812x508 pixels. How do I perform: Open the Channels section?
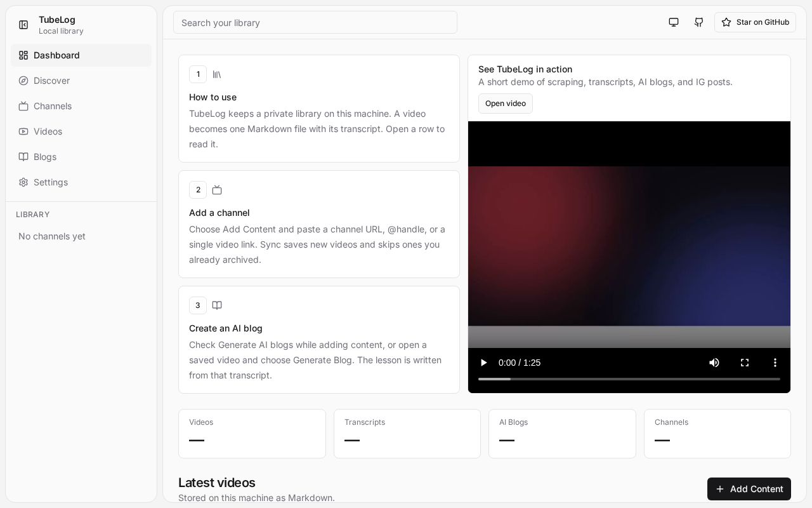point(81,106)
